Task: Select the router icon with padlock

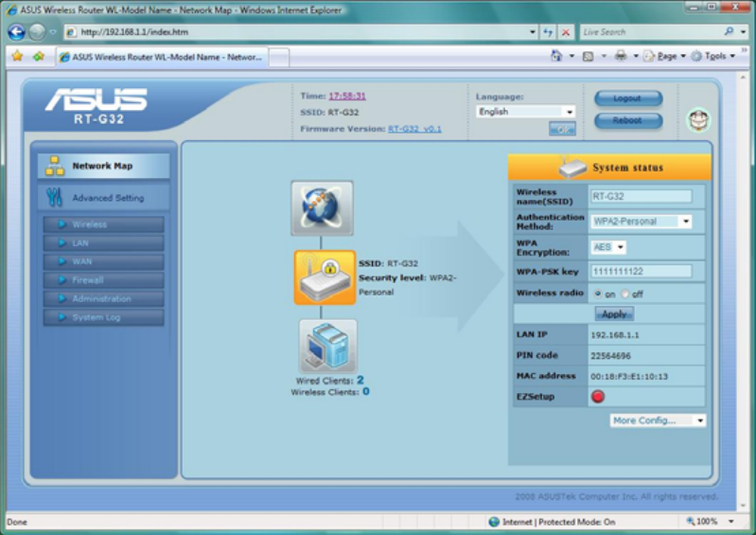Action: pos(325,277)
